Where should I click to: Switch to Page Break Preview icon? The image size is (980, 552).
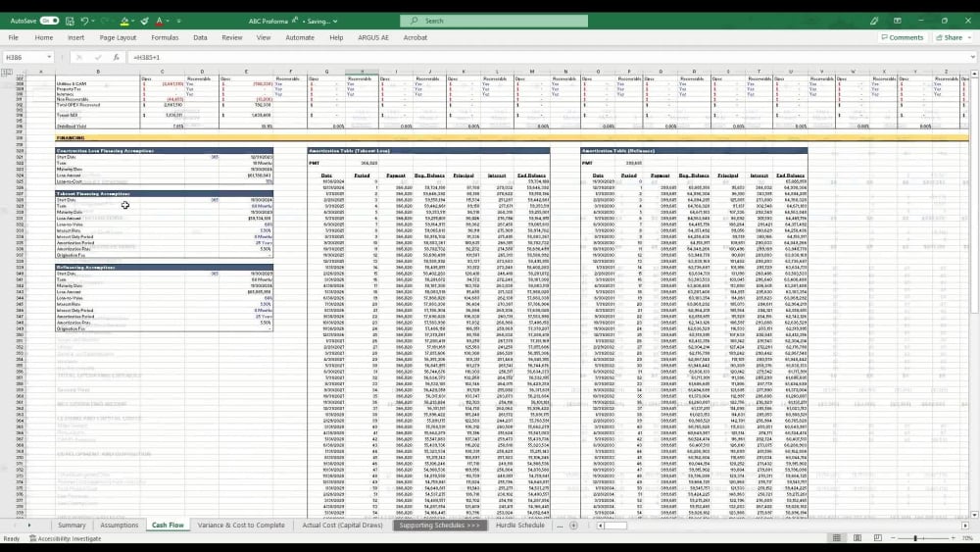click(878, 538)
